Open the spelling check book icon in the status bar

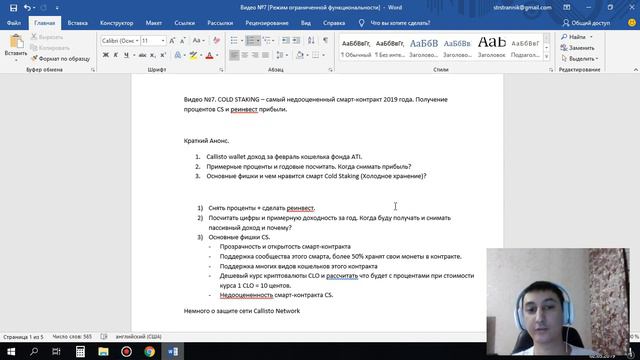tap(104, 337)
